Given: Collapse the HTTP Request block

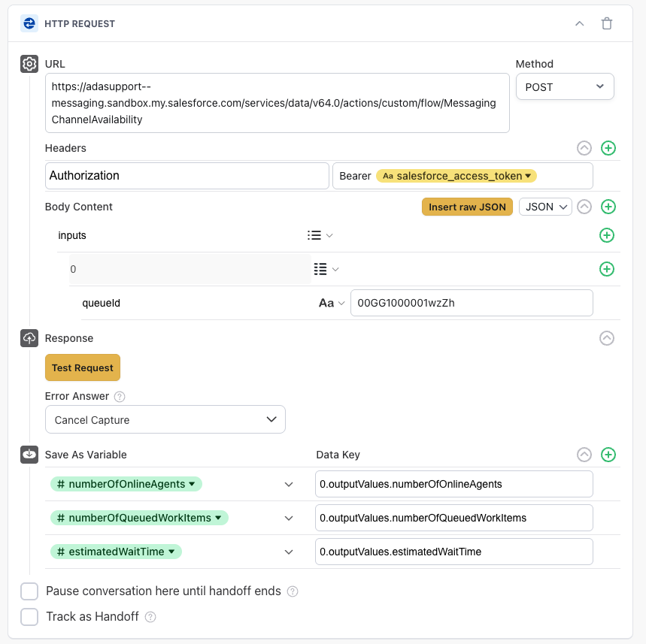Looking at the screenshot, I should tap(579, 23).
